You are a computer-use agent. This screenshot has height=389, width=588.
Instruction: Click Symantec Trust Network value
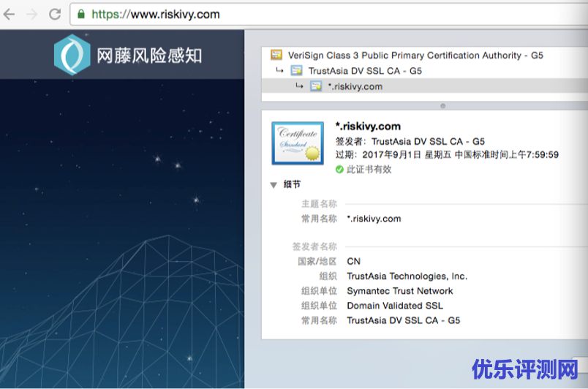[x=400, y=291]
